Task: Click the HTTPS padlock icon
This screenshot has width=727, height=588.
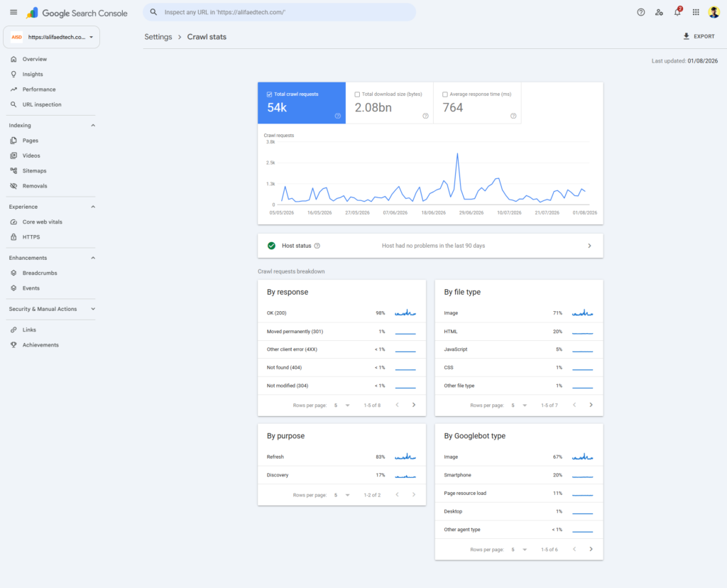Action: tap(13, 237)
